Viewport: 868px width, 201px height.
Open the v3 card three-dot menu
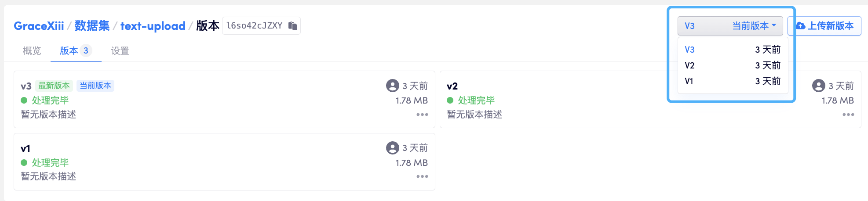point(422,115)
